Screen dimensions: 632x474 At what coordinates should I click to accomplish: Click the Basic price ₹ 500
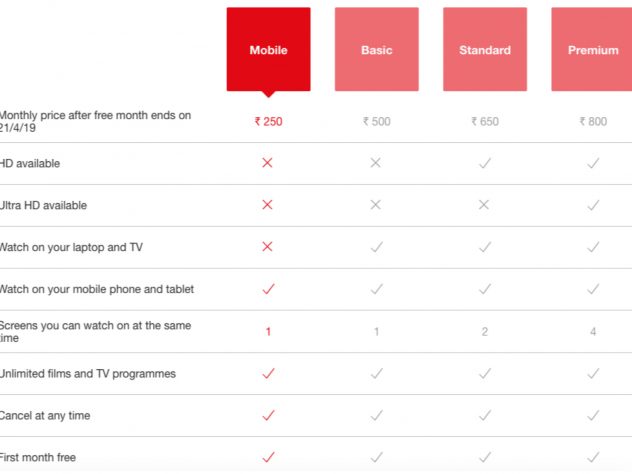pos(376,121)
